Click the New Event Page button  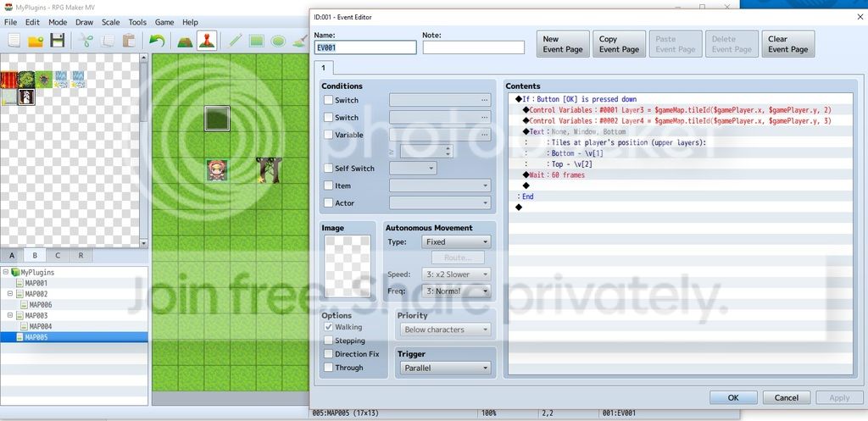[563, 44]
